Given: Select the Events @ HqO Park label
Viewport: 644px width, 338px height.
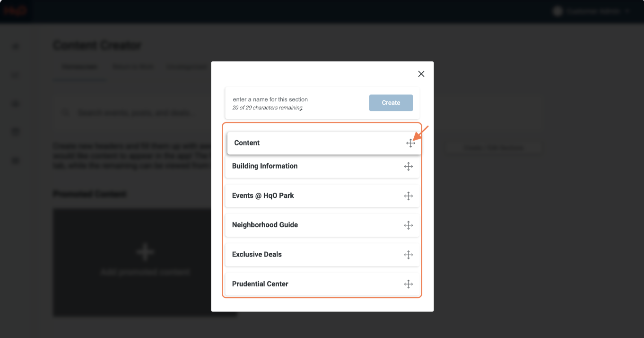Looking at the screenshot, I should pos(263,196).
